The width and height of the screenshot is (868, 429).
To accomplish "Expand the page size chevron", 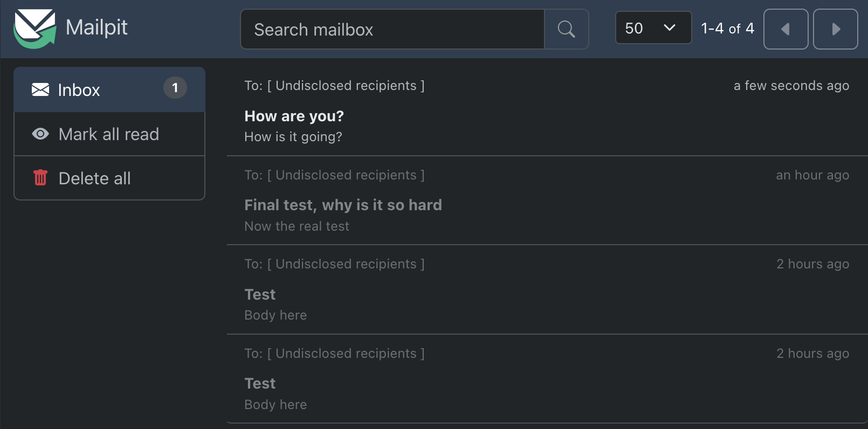I will pos(670,27).
